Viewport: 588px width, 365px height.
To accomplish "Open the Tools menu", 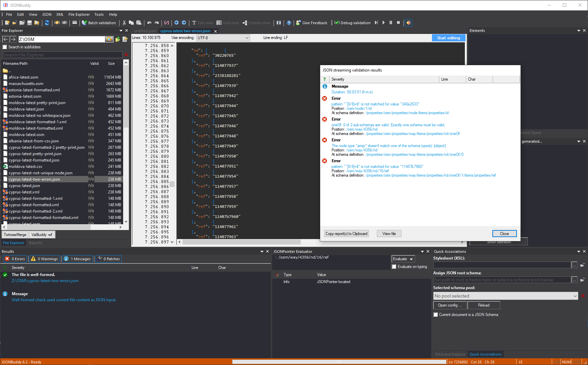I will click(99, 14).
